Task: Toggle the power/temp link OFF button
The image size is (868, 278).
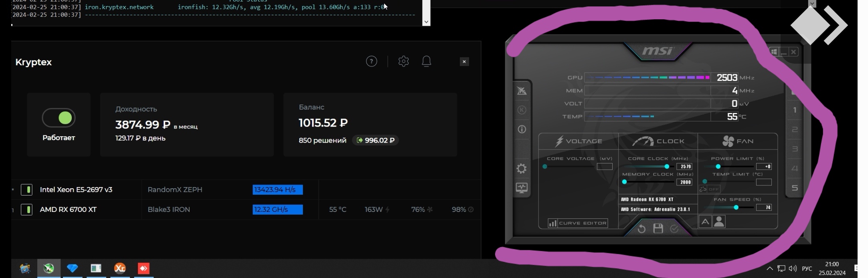Action: coord(710,189)
